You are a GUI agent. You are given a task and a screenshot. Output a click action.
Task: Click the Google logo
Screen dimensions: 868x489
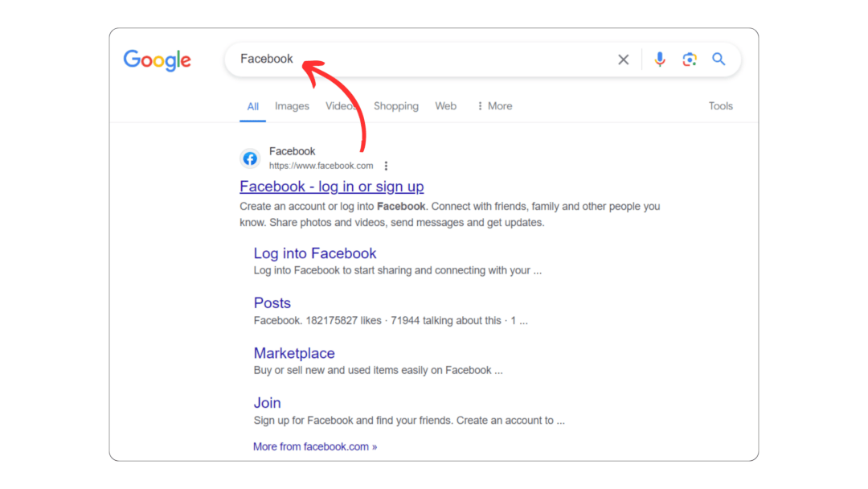click(158, 60)
